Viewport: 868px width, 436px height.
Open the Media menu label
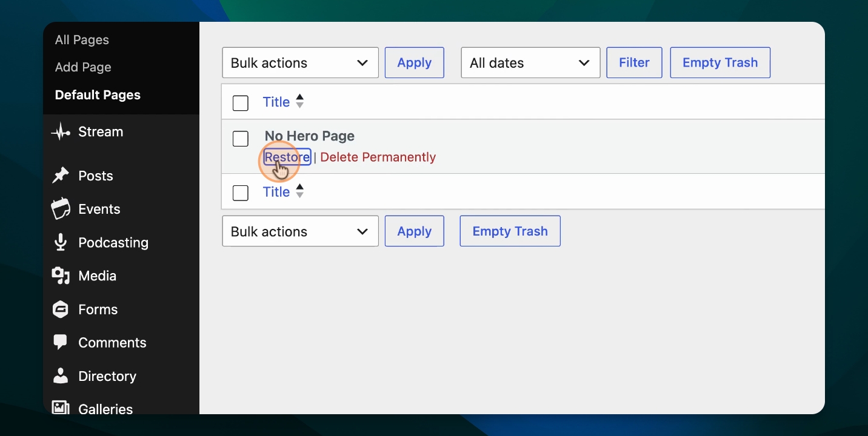tap(97, 276)
